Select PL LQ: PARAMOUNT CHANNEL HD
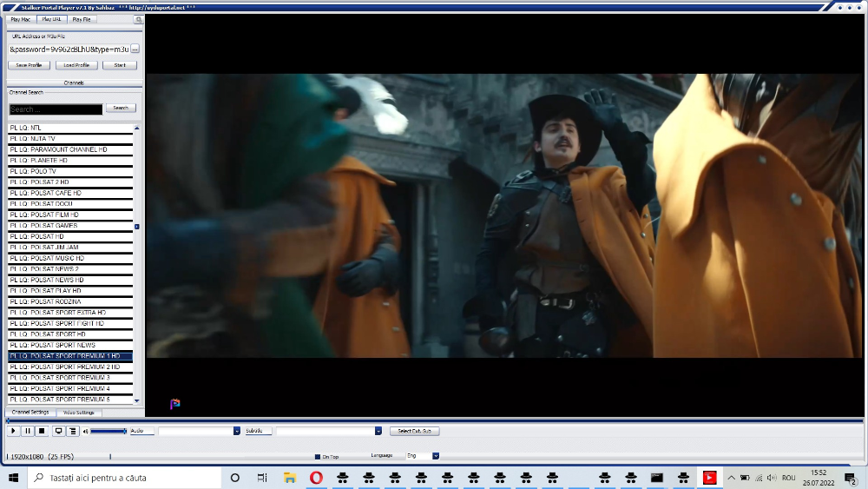The height and width of the screenshot is (489, 868). (x=70, y=149)
